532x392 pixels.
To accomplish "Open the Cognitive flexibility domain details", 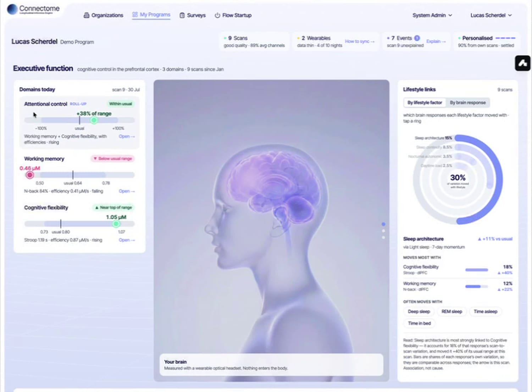I will pyautogui.click(x=127, y=240).
